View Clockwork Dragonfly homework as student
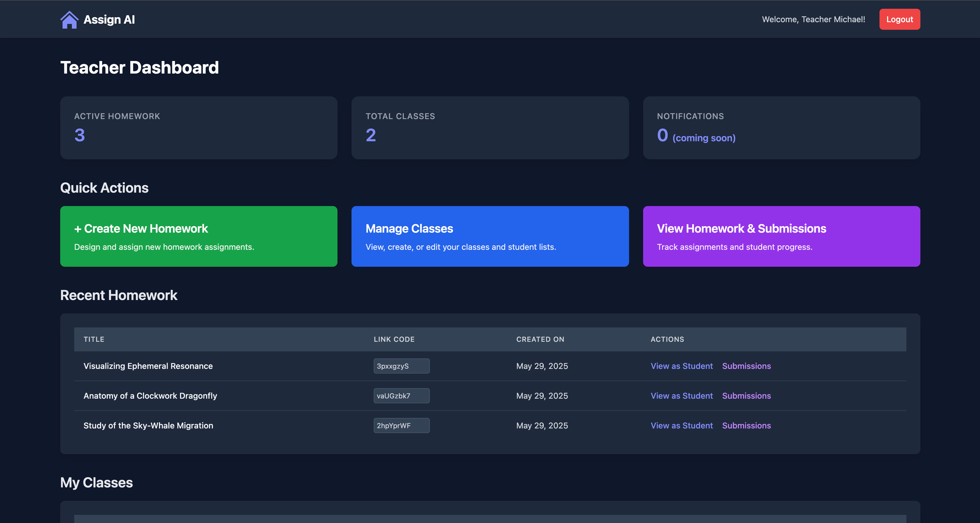 [681, 396]
